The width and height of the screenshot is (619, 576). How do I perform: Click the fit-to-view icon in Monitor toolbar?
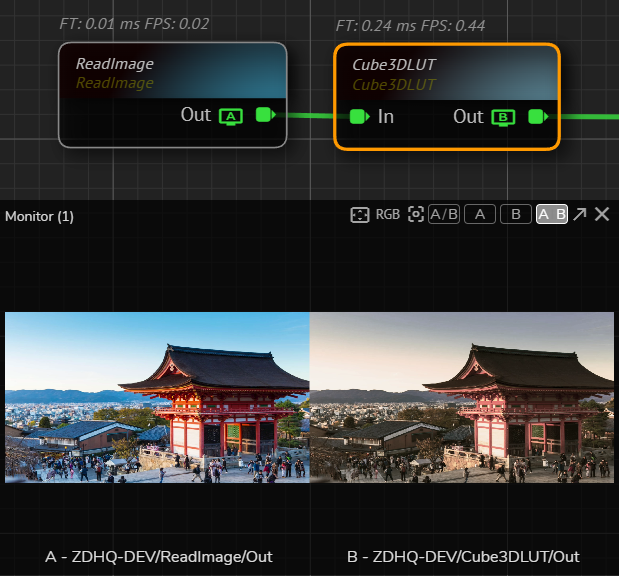tap(360, 214)
